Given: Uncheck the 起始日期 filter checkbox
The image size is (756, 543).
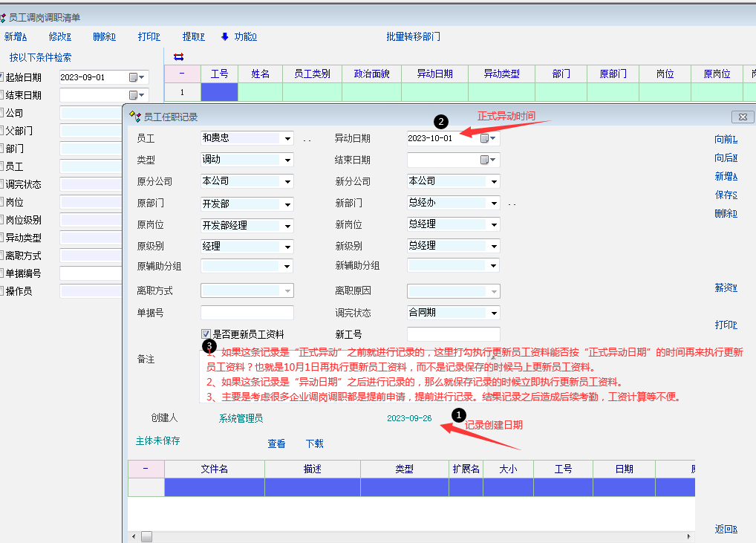Looking at the screenshot, I should tap(1, 77).
